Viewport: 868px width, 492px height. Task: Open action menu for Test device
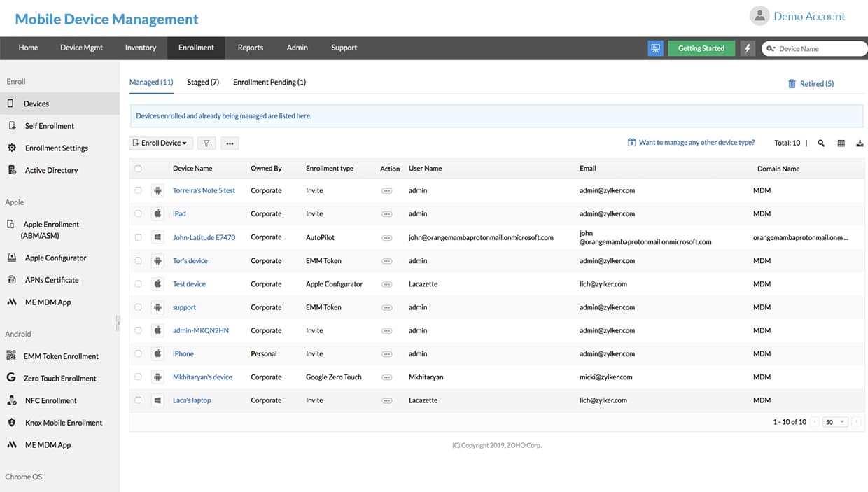click(x=386, y=284)
